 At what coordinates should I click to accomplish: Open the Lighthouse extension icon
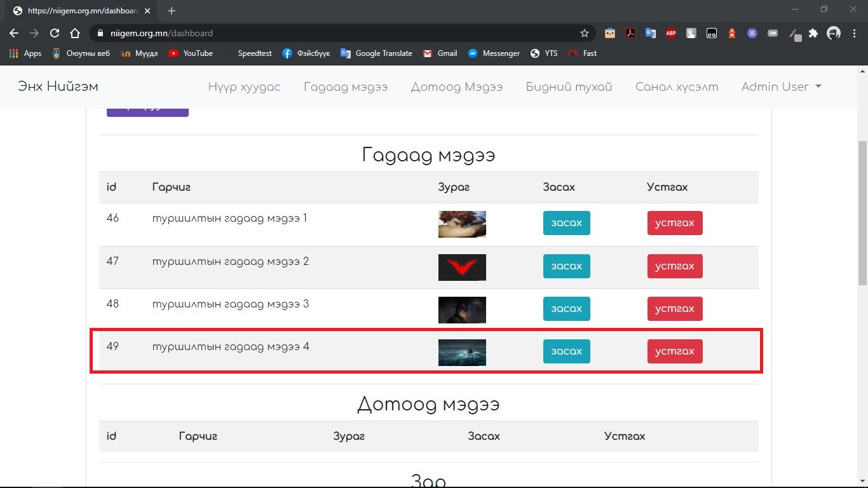(x=731, y=33)
